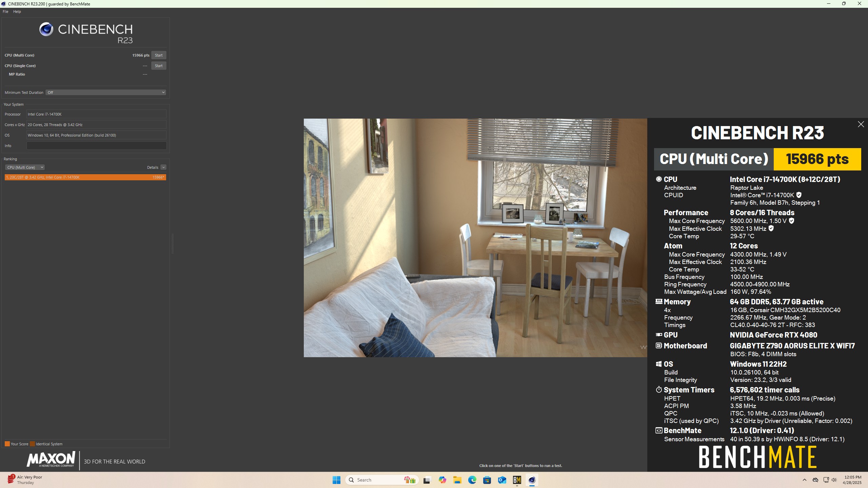Click the yellow 15966 pts score box
The image size is (868, 488).
pyautogui.click(x=817, y=159)
